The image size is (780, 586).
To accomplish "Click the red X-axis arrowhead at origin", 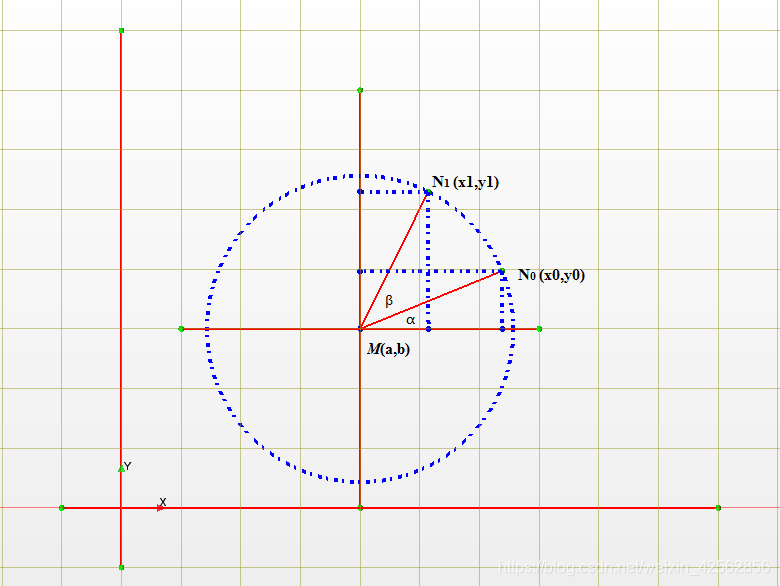I will [x=160, y=508].
